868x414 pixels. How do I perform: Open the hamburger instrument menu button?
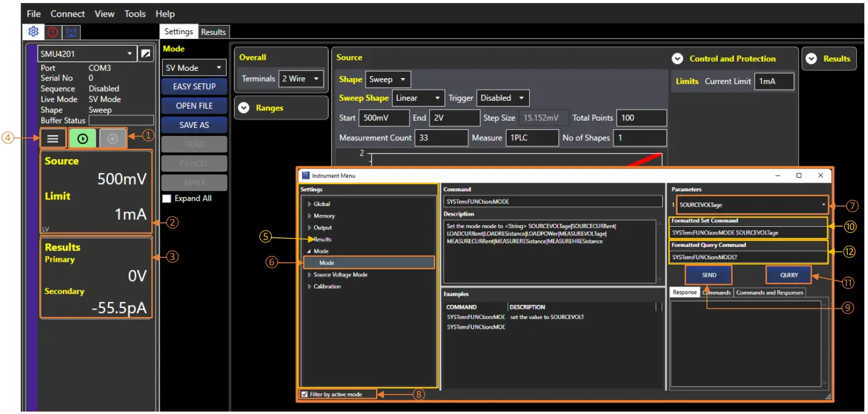point(53,138)
